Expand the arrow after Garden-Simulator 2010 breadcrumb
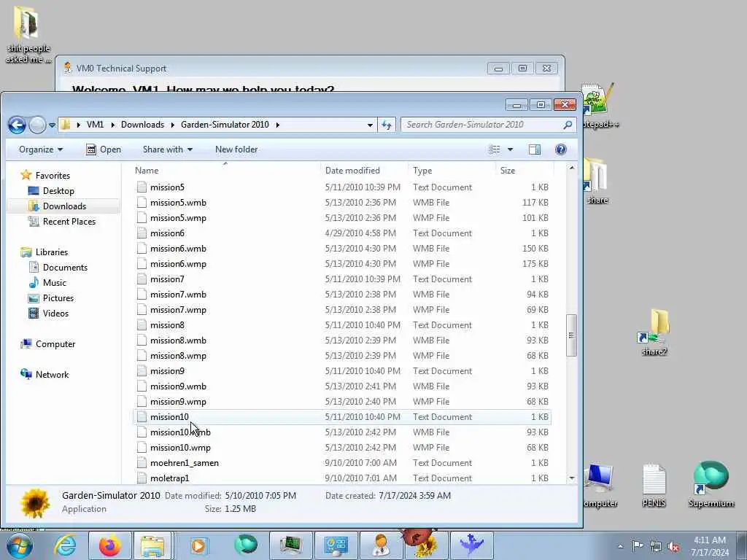Viewport: 747px width, 560px height. point(277,125)
